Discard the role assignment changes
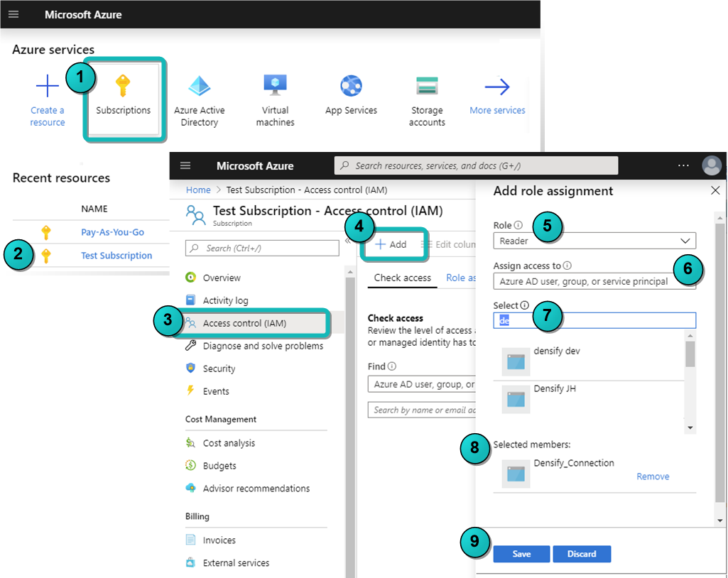 click(x=582, y=554)
